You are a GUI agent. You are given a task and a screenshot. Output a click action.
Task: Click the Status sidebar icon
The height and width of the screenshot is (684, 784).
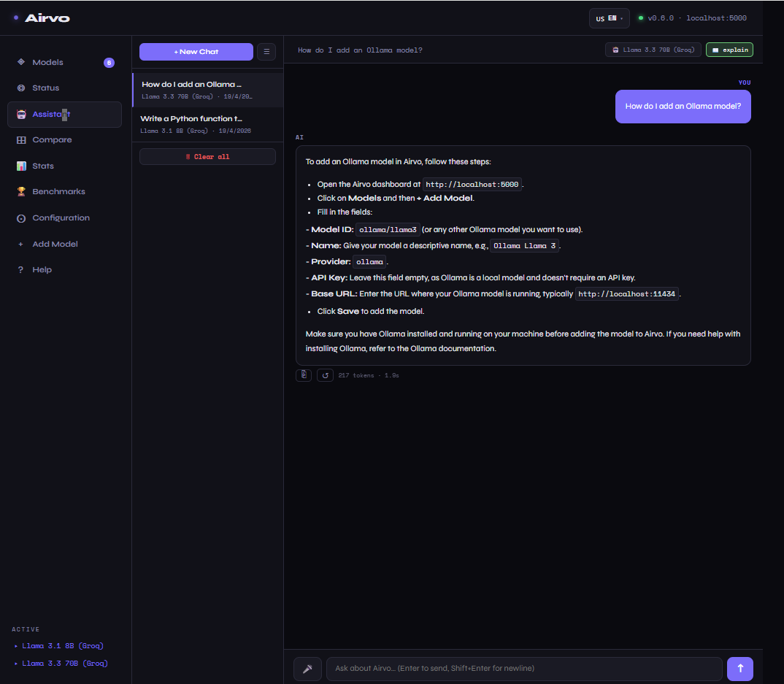point(21,88)
